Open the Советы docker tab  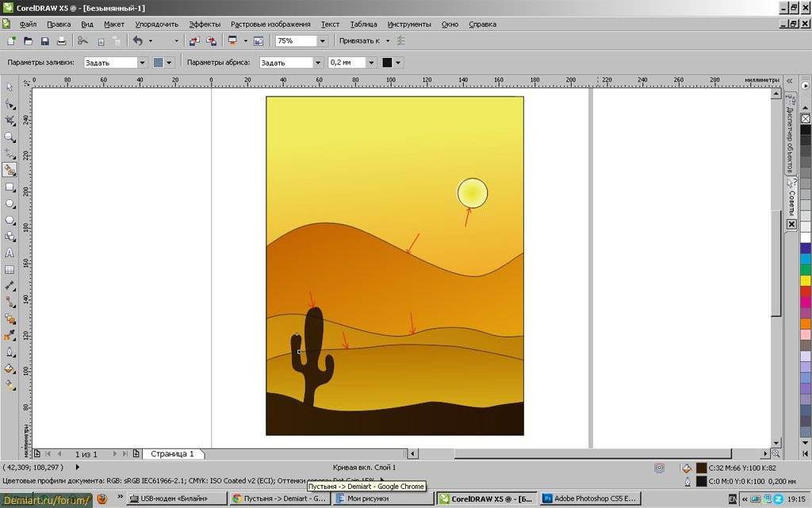791,198
